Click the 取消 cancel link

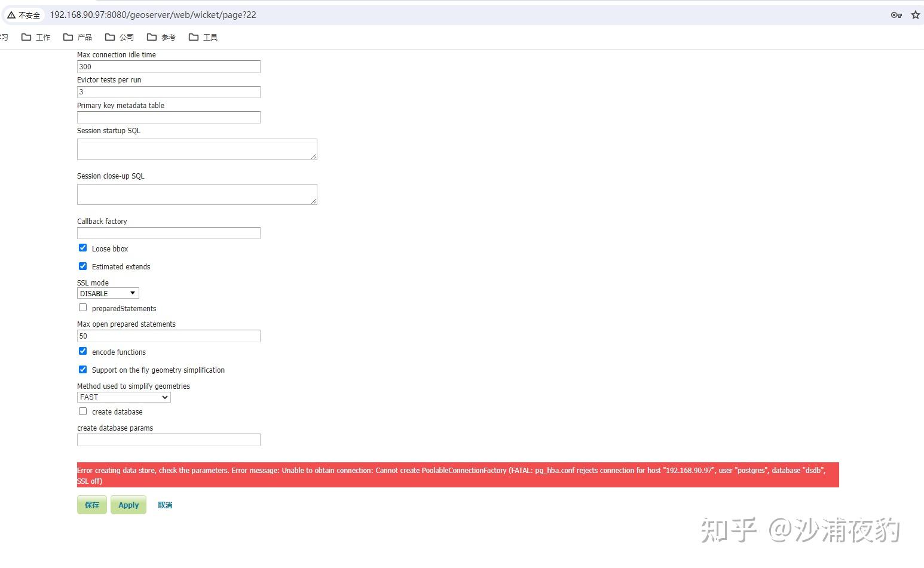click(x=164, y=505)
